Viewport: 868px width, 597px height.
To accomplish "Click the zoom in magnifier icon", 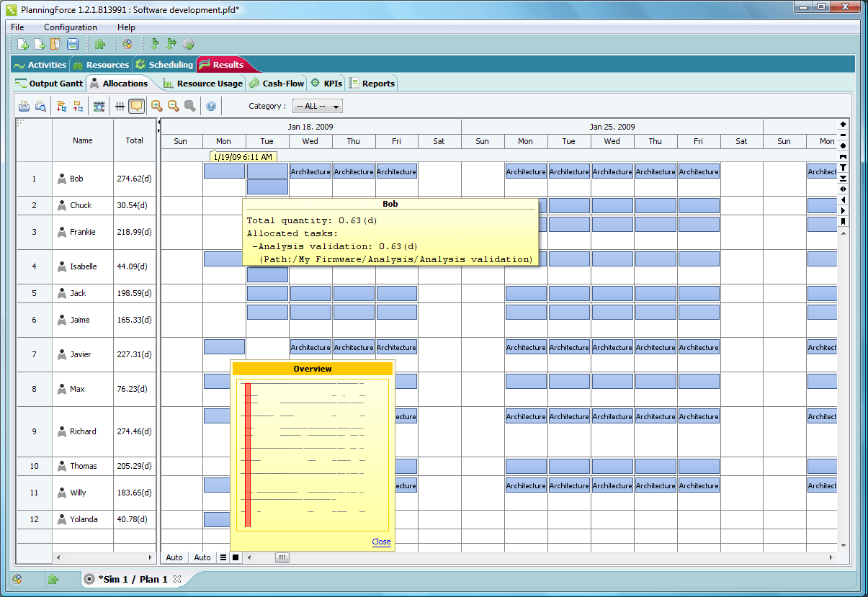I will click(x=156, y=107).
